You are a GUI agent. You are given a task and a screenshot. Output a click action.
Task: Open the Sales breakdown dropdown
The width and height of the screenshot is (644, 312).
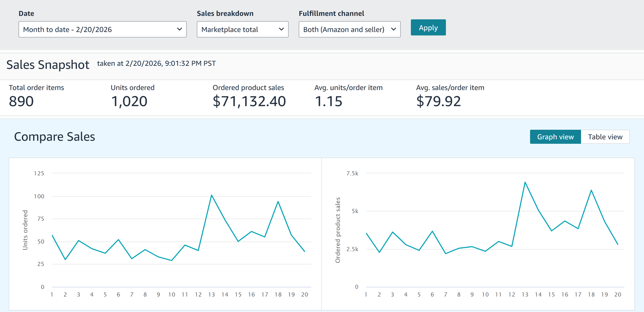pos(242,29)
